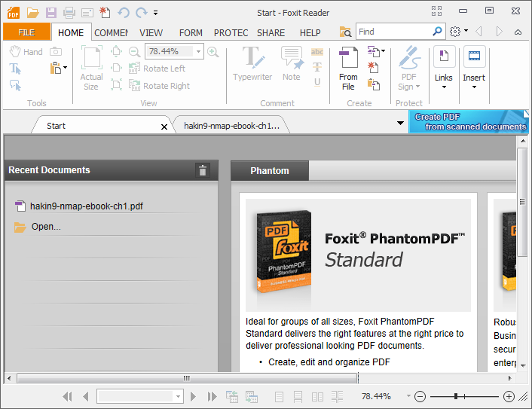Open the status bar zoom level dropdown arrow
This screenshot has height=409, width=532.
click(x=408, y=395)
